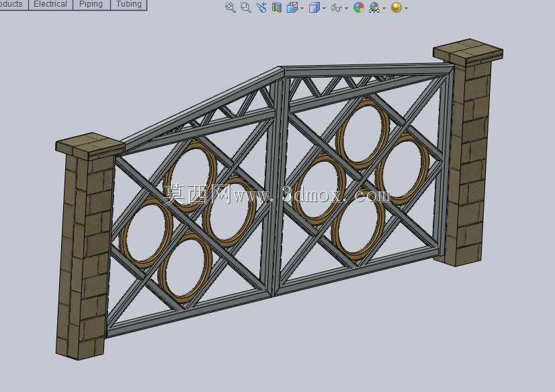Return to the Previous View
555x392 pixels.
[x=261, y=7]
